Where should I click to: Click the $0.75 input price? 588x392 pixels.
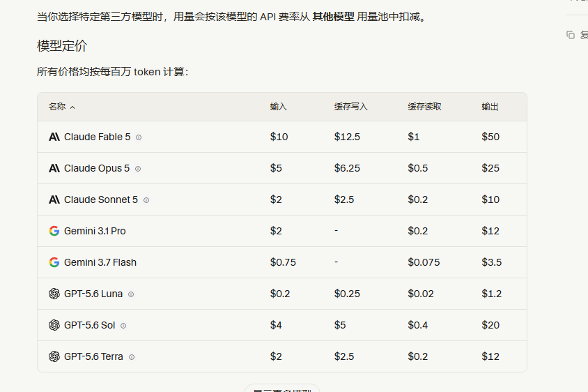click(x=283, y=262)
